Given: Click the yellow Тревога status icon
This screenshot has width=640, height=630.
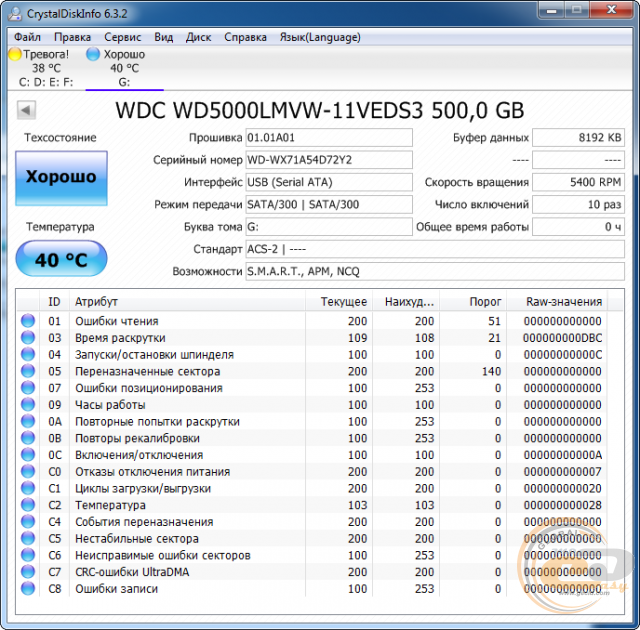Looking at the screenshot, I should pyautogui.click(x=15, y=54).
